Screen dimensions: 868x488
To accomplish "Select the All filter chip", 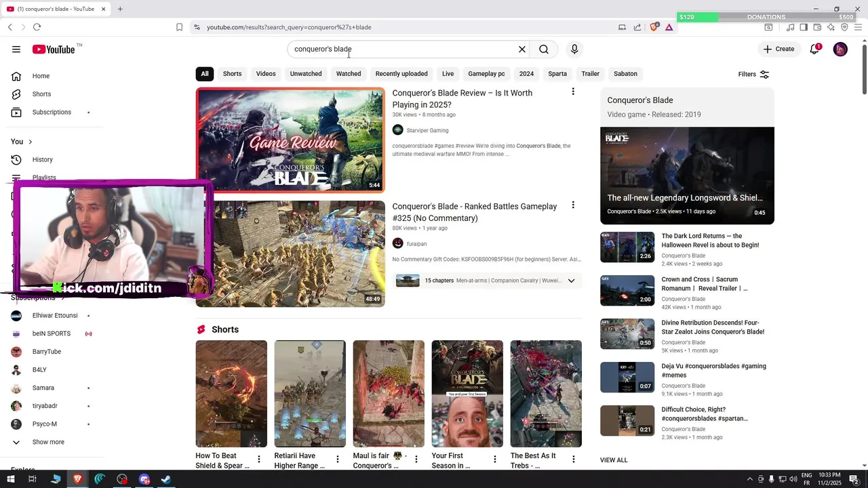I will coord(204,74).
